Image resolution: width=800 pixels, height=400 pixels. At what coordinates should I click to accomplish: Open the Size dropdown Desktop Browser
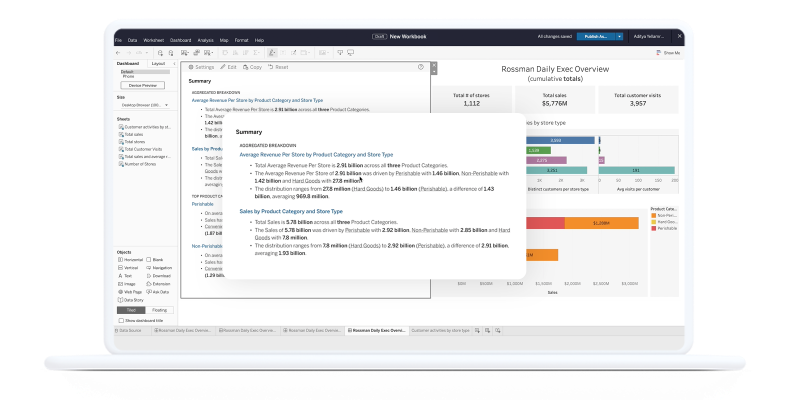144,105
